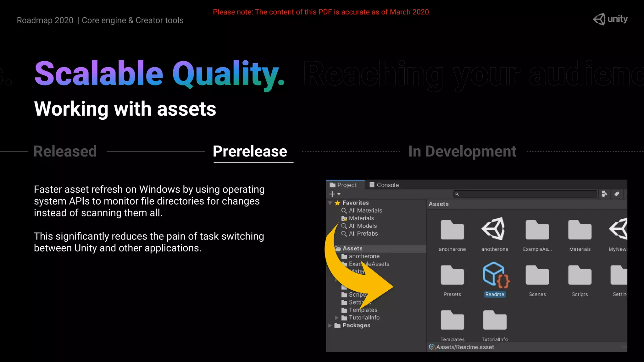This screenshot has height=362, width=644.
Task: Select the Scenes folder icon
Action: coord(537,275)
